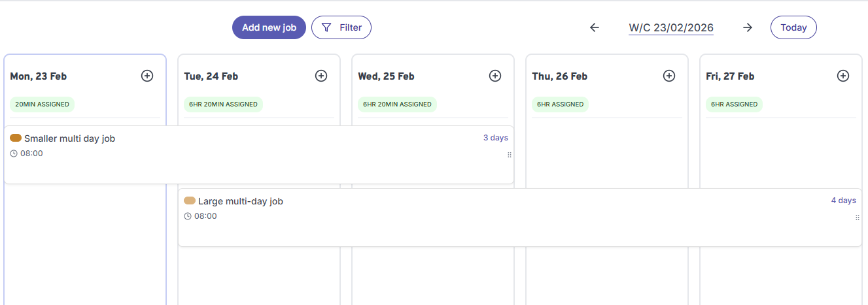Grab drag handle on Smaller multi day job
The image size is (868, 305).
[509, 155]
